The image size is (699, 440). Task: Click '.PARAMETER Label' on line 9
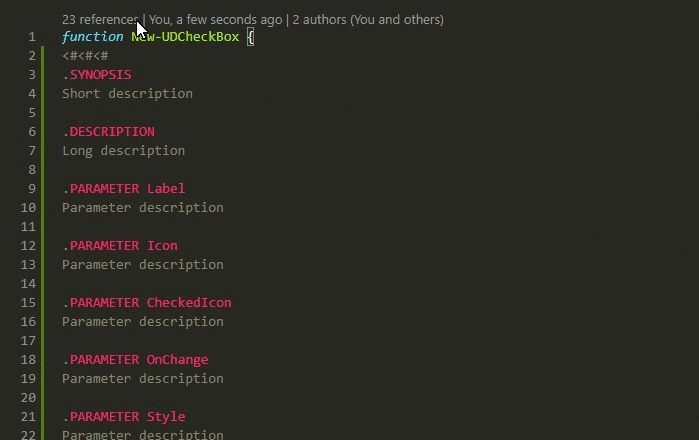click(x=123, y=189)
